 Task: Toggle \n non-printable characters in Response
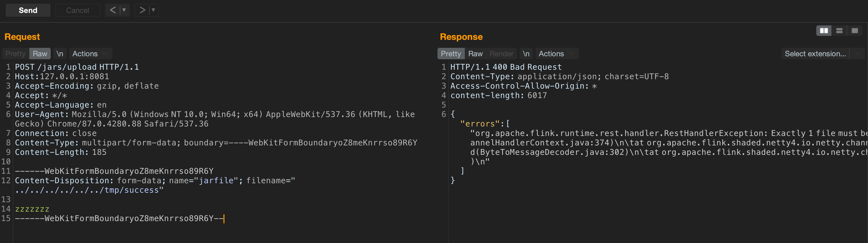[x=526, y=54]
